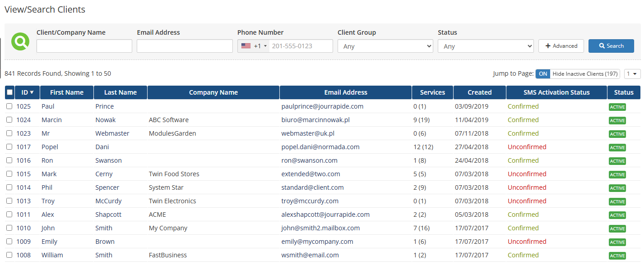This screenshot has width=644, height=265.
Task: Open the Jump to Page number dropdown
Action: (x=632, y=73)
